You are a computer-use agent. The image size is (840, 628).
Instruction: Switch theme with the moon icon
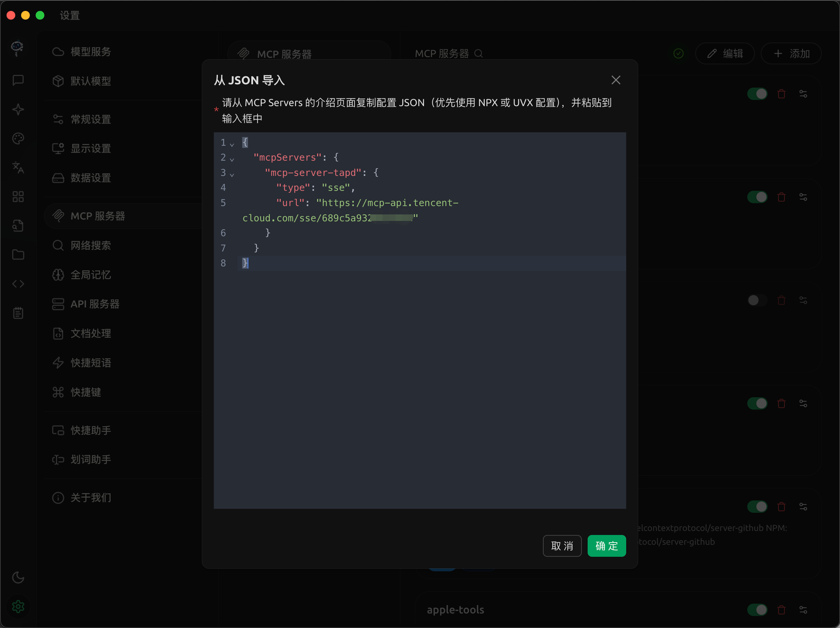pyautogui.click(x=18, y=577)
